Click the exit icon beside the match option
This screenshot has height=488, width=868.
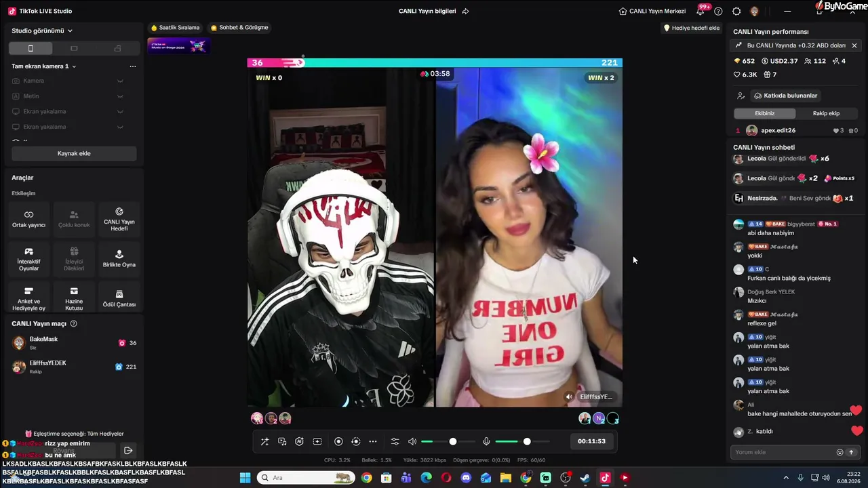(128, 451)
